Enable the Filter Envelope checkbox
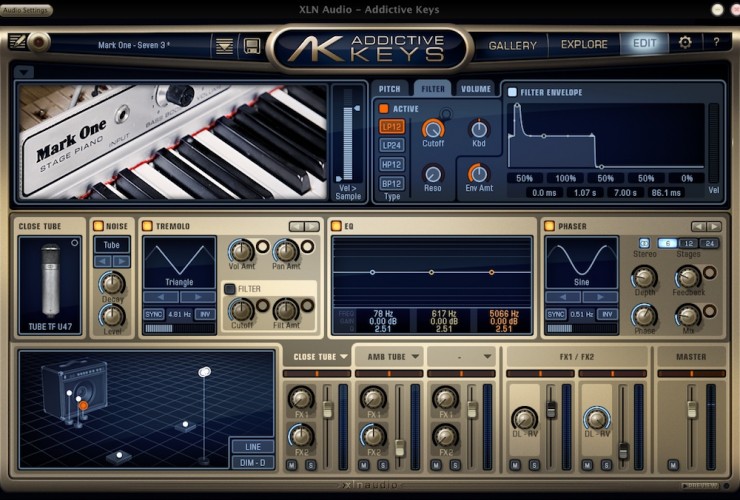The height and width of the screenshot is (500, 740). tap(512, 92)
